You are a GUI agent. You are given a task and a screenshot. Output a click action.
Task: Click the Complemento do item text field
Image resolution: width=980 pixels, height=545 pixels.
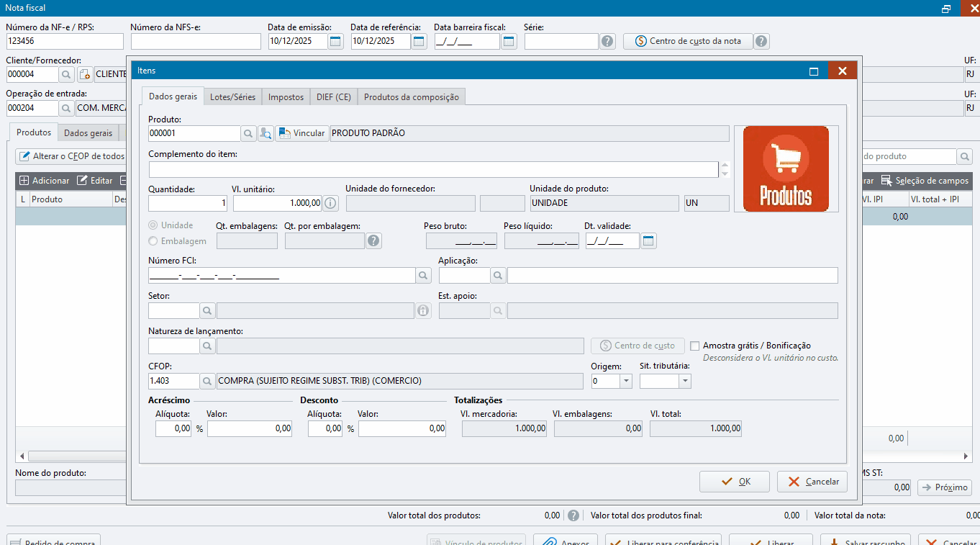(433, 169)
